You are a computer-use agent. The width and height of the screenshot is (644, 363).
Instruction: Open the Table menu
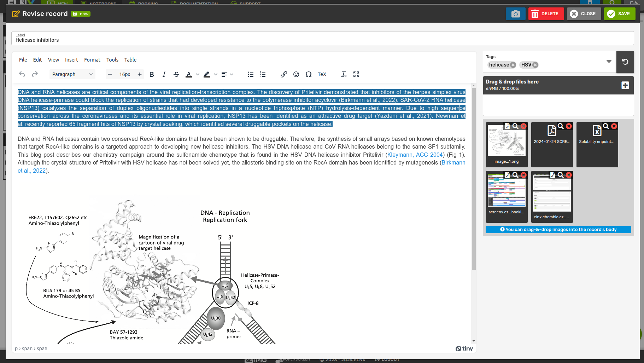130,60
